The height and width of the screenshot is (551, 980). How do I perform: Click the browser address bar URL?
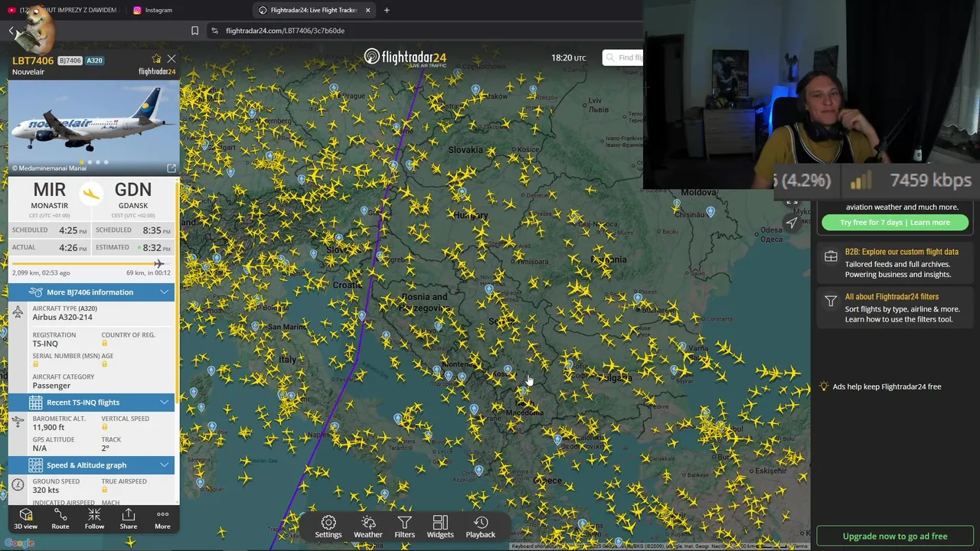286,31
